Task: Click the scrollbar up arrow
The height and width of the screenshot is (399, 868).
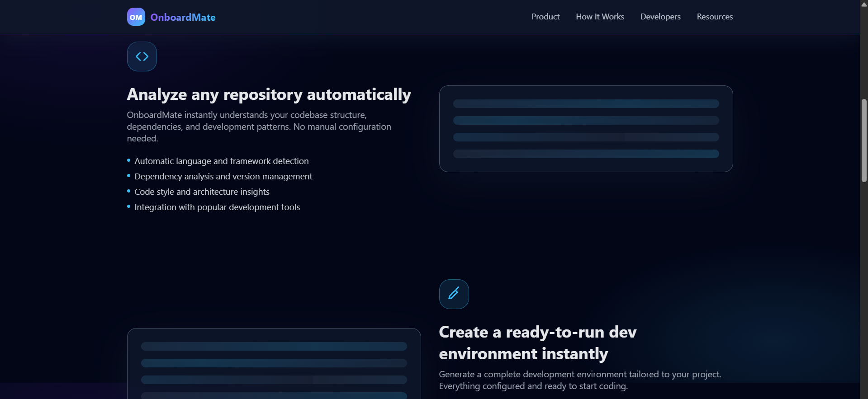Action: (x=864, y=4)
